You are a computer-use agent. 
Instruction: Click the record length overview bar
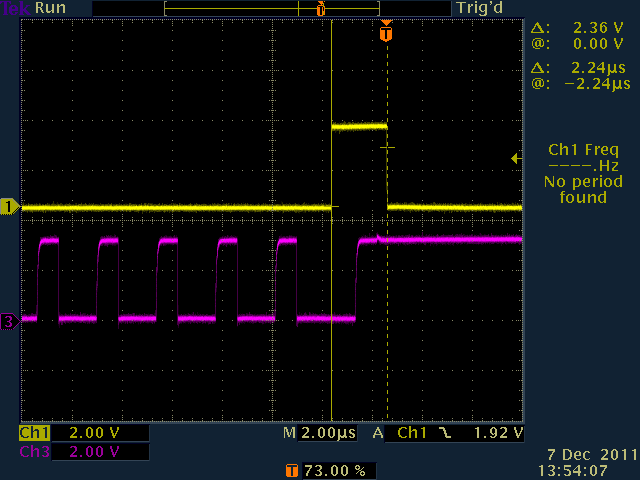click(272, 8)
